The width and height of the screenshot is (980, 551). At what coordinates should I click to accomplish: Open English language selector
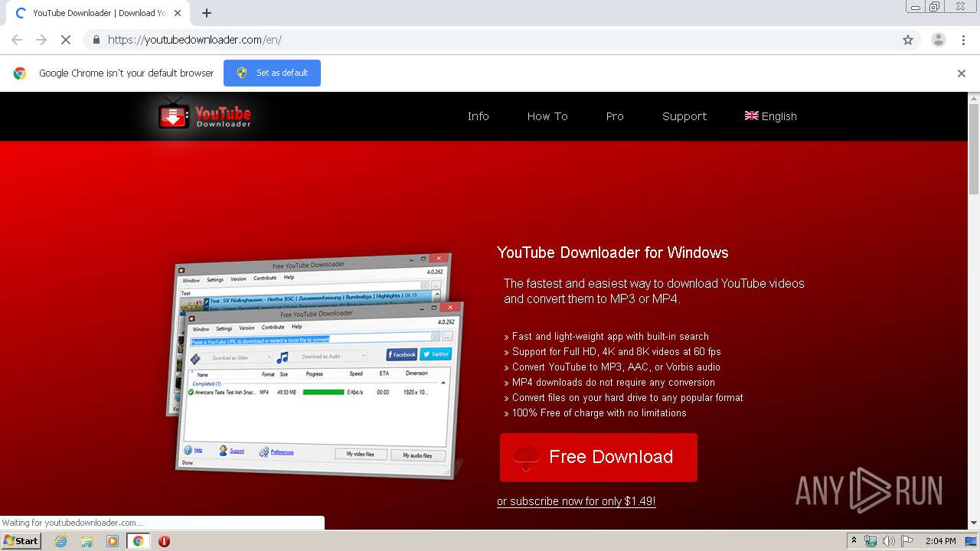(x=771, y=116)
